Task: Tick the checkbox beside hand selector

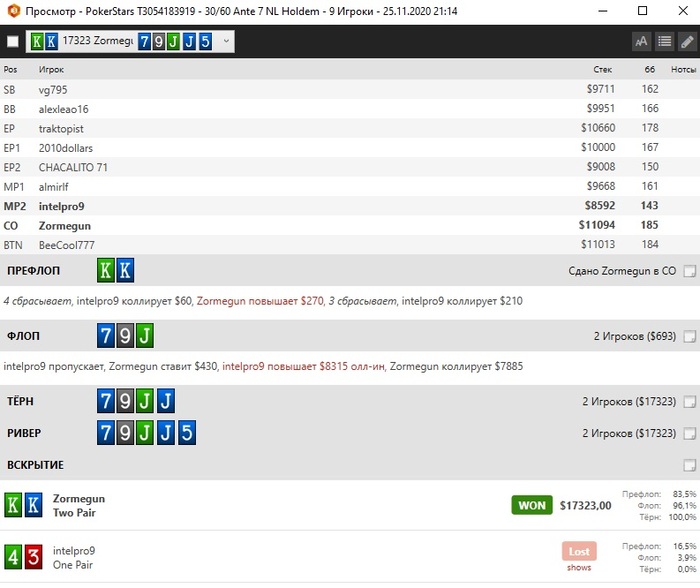Action: (x=13, y=42)
